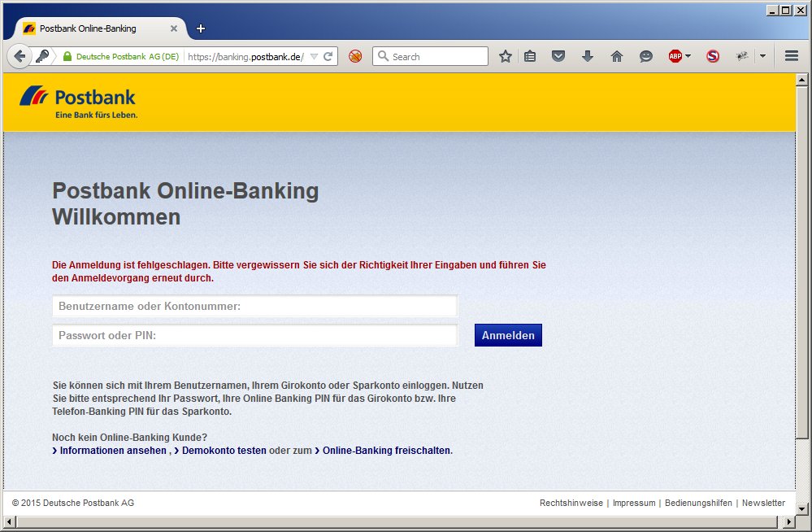Screen dimensions: 812x532
Task: Close the Postbank Online-Banking tab
Action: pos(174,28)
